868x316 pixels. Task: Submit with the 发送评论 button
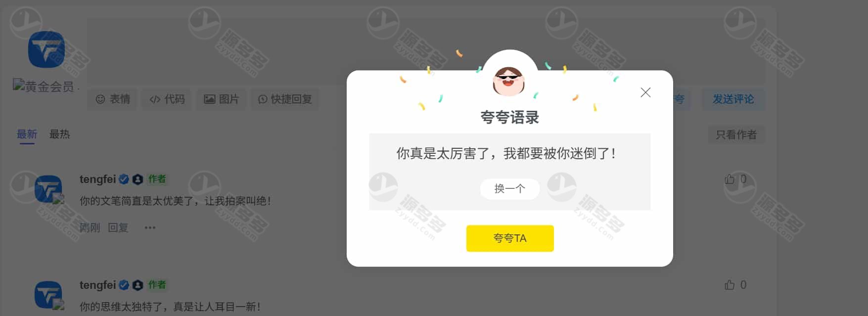click(x=733, y=99)
